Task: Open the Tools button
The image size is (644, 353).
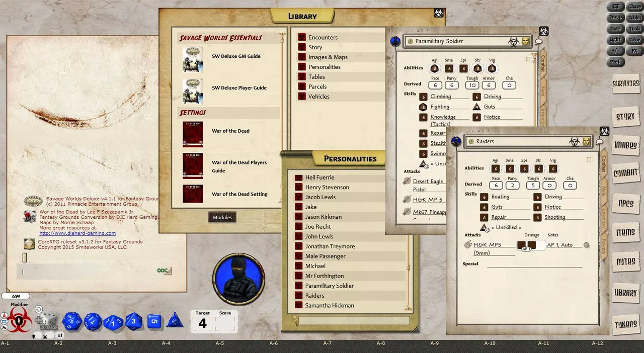Action: tap(634, 29)
